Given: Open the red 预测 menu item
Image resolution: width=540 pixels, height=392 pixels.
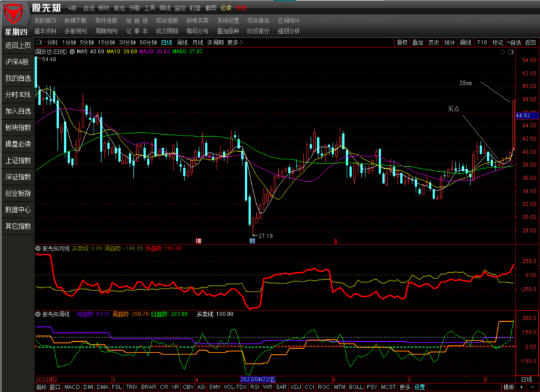Looking at the screenshot, I should (241, 8).
